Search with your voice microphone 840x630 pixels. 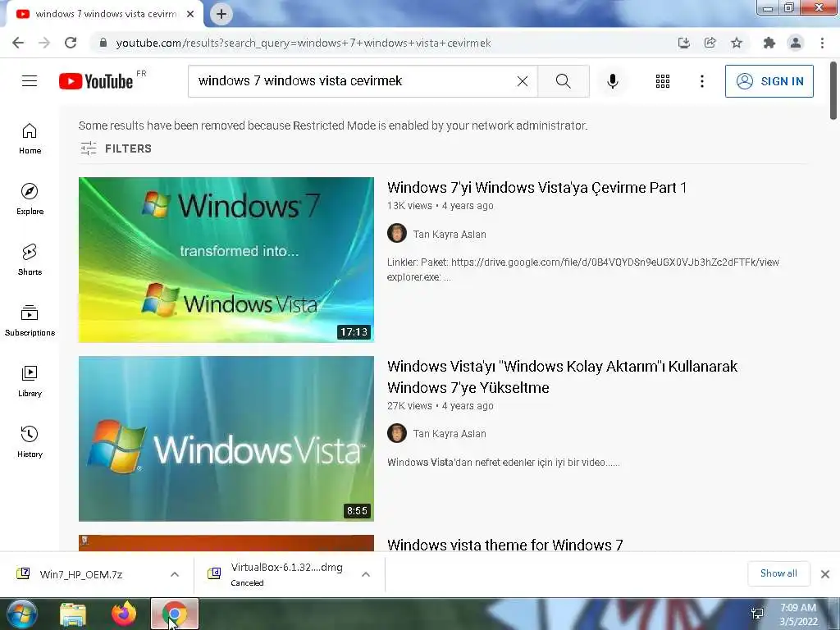[x=613, y=81]
